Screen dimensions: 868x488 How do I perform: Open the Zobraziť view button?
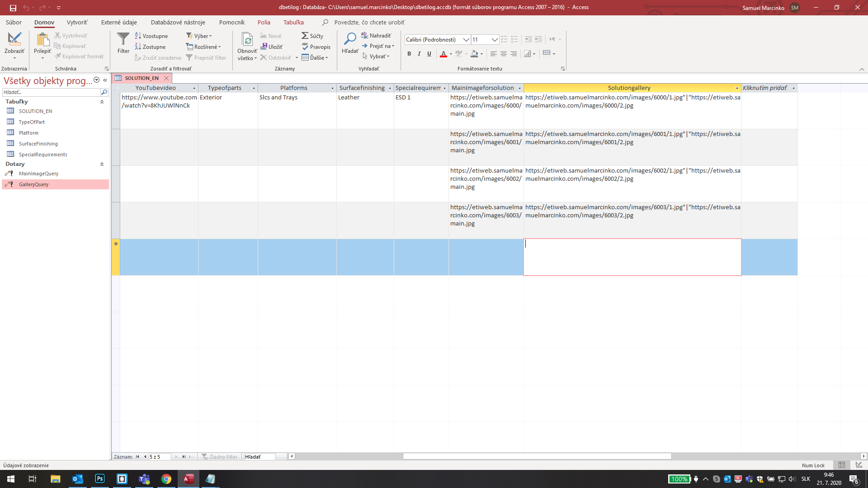point(14,46)
